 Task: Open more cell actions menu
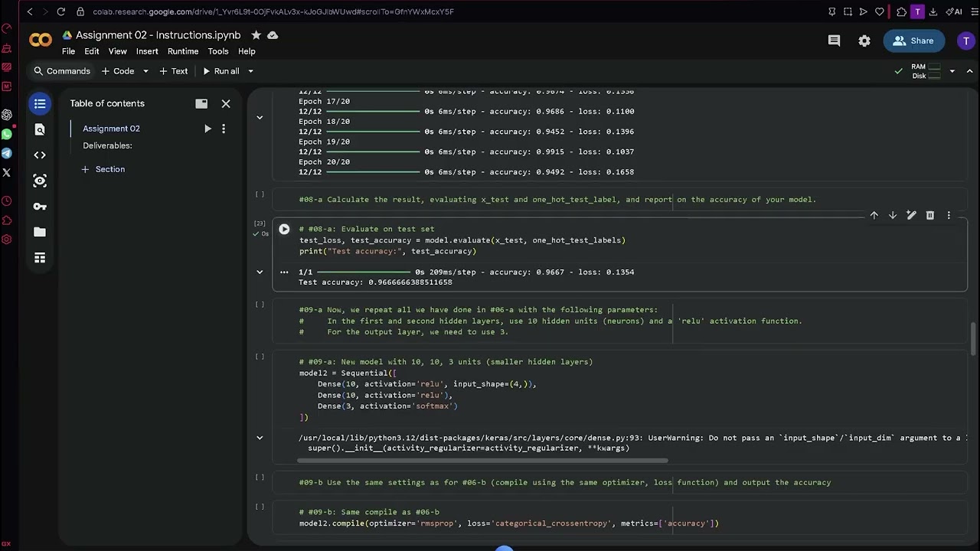pos(949,216)
